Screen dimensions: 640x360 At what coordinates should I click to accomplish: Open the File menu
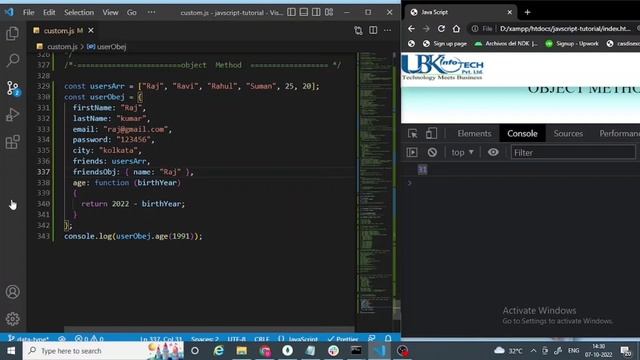[29, 13]
